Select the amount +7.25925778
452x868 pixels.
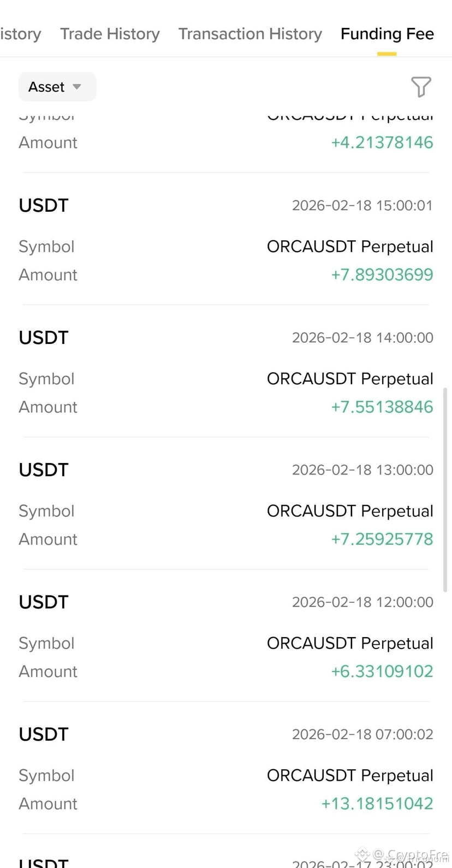(x=382, y=539)
